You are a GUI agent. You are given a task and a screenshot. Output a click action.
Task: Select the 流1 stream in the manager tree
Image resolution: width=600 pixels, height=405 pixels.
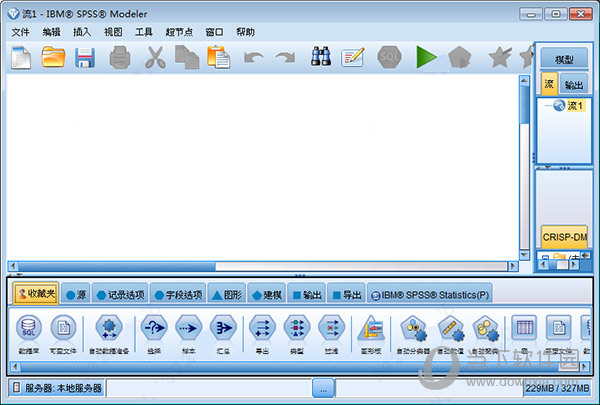tap(575, 105)
